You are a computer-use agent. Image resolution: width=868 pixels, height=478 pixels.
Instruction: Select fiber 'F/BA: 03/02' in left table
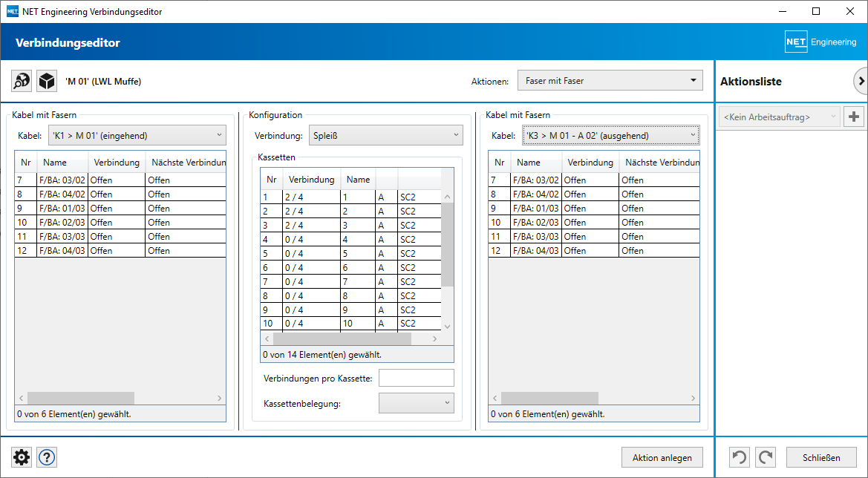(x=120, y=180)
